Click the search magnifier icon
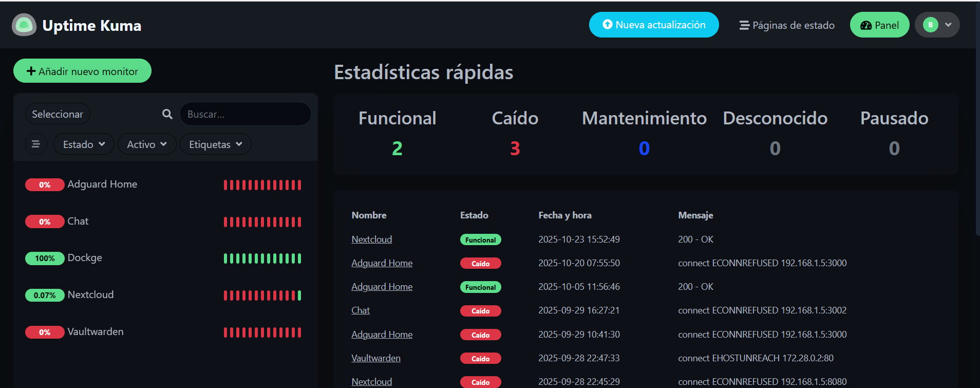The image size is (980, 388). pyautogui.click(x=167, y=114)
